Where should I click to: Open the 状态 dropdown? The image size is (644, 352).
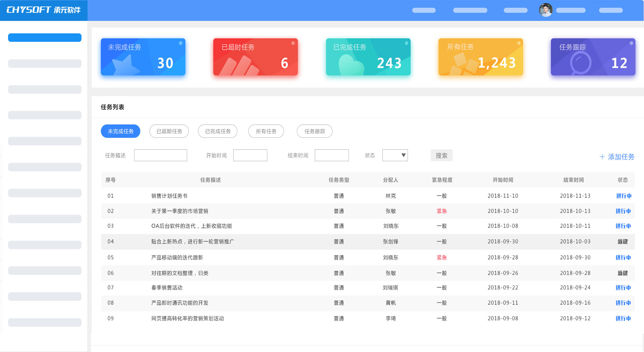(x=395, y=155)
